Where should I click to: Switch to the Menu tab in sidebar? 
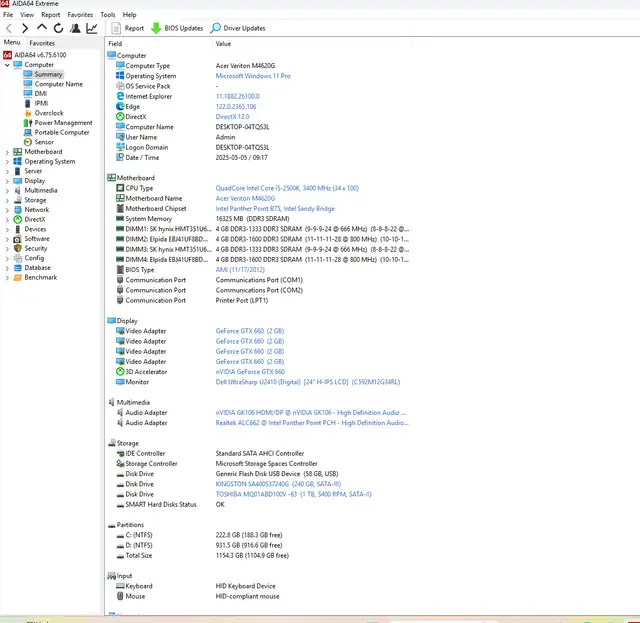pos(12,42)
